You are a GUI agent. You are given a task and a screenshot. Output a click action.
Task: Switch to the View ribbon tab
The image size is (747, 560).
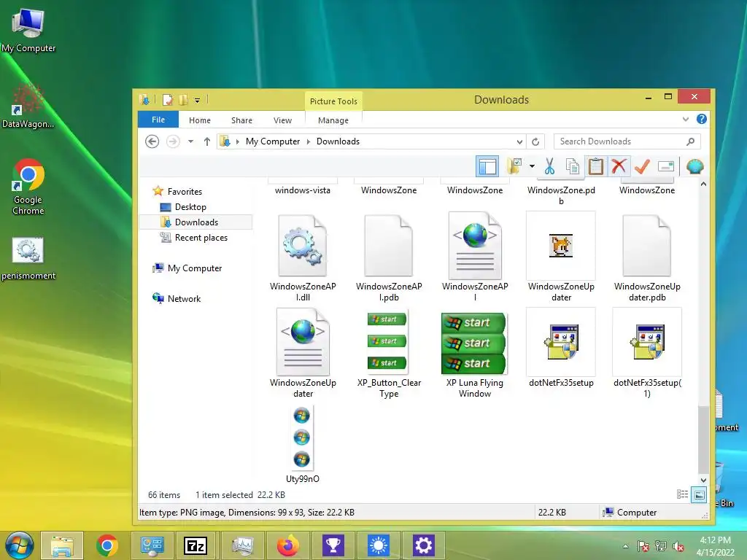pos(282,120)
